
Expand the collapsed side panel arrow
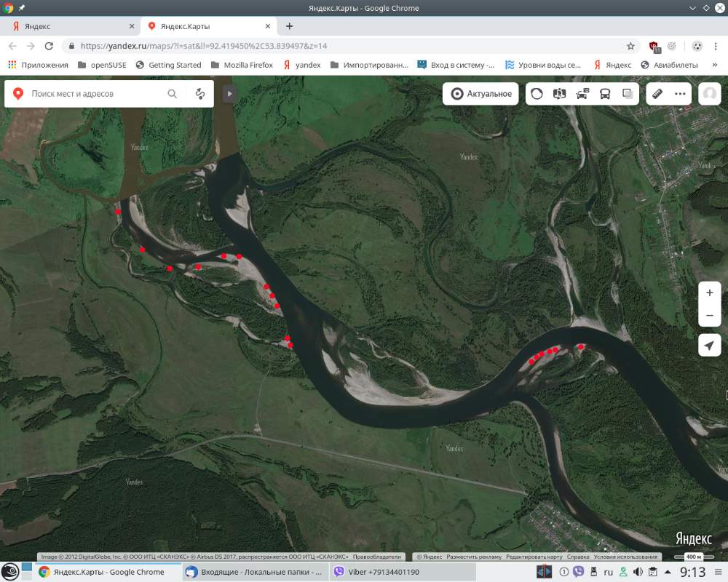[229, 94]
